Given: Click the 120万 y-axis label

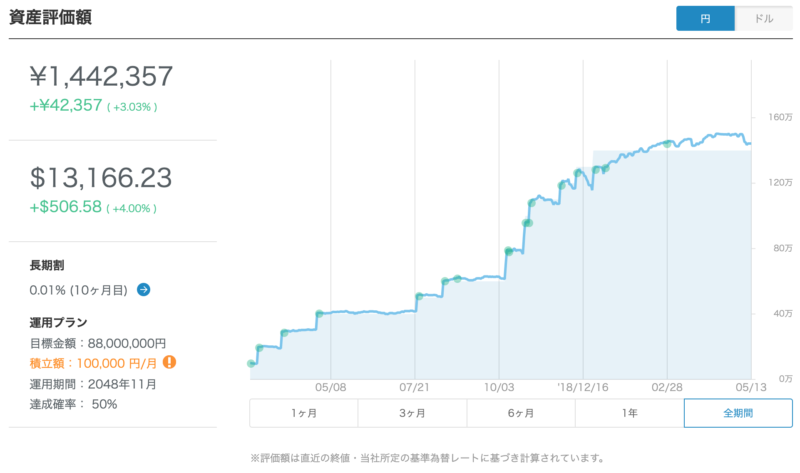Looking at the screenshot, I should 780,183.
